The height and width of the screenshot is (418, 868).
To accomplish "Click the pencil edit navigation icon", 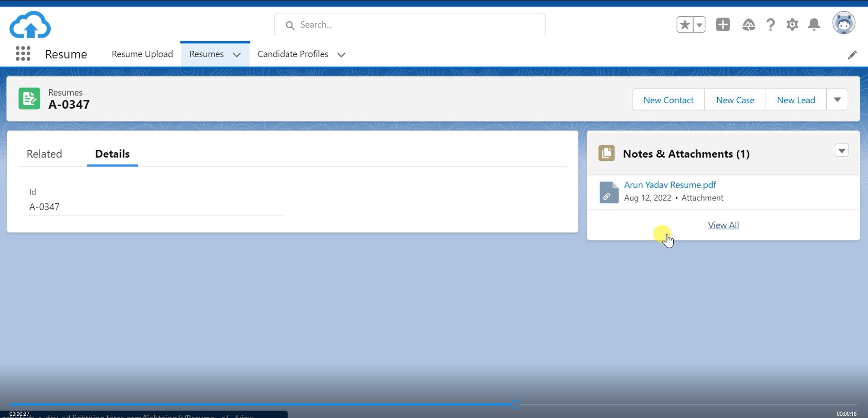I will (852, 55).
